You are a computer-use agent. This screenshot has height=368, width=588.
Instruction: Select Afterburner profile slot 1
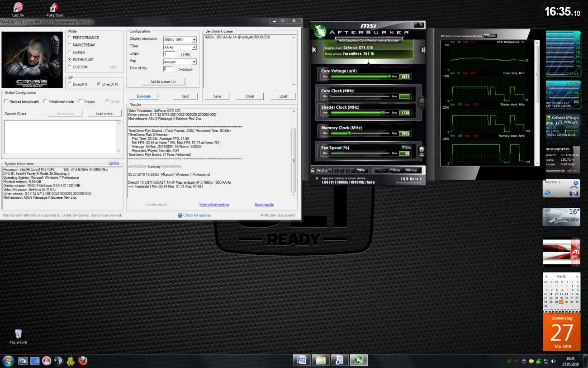click(332, 170)
